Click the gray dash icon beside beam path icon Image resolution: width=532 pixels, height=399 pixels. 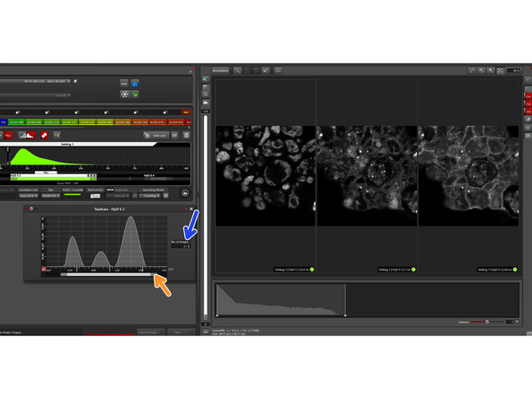coord(124,83)
